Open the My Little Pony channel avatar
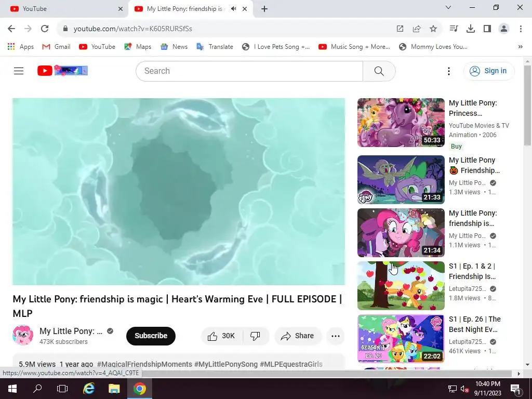 pyautogui.click(x=23, y=335)
